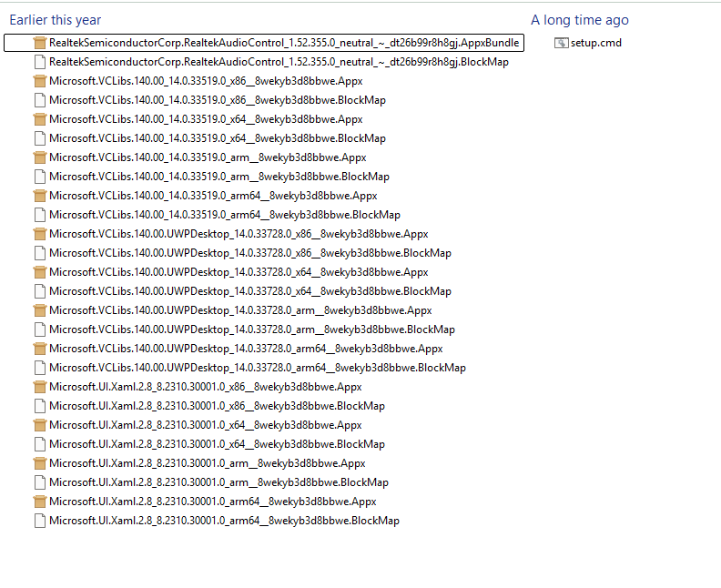
Task: Click icon of VCLibs 14.0.33519.0 arm Appx
Action: (40, 157)
